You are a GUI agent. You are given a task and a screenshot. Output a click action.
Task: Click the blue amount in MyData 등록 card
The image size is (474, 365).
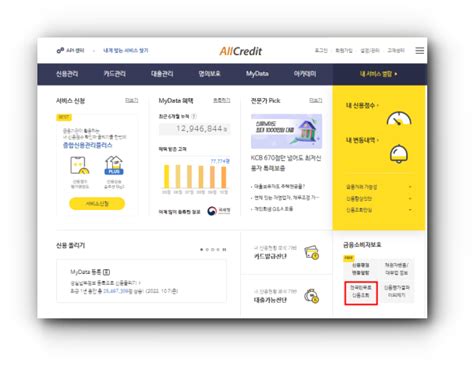(116, 291)
